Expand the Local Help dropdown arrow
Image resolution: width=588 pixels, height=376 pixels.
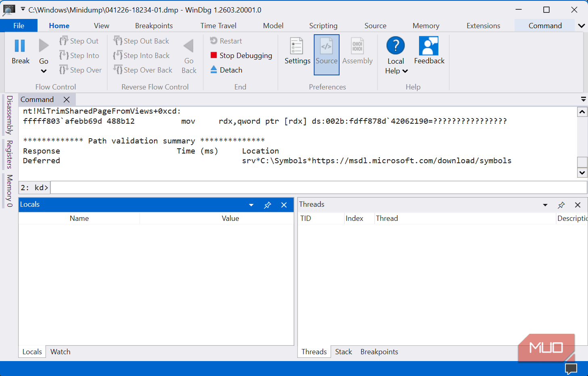coord(405,71)
